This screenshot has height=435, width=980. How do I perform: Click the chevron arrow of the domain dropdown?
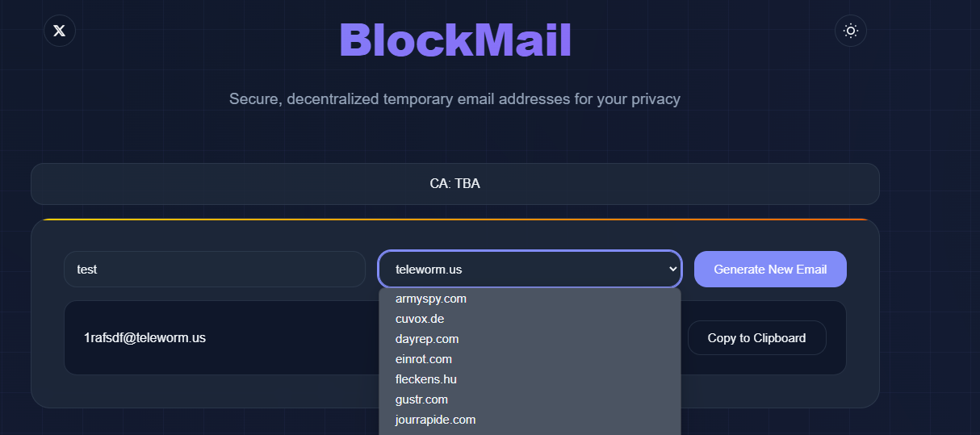[672, 270]
